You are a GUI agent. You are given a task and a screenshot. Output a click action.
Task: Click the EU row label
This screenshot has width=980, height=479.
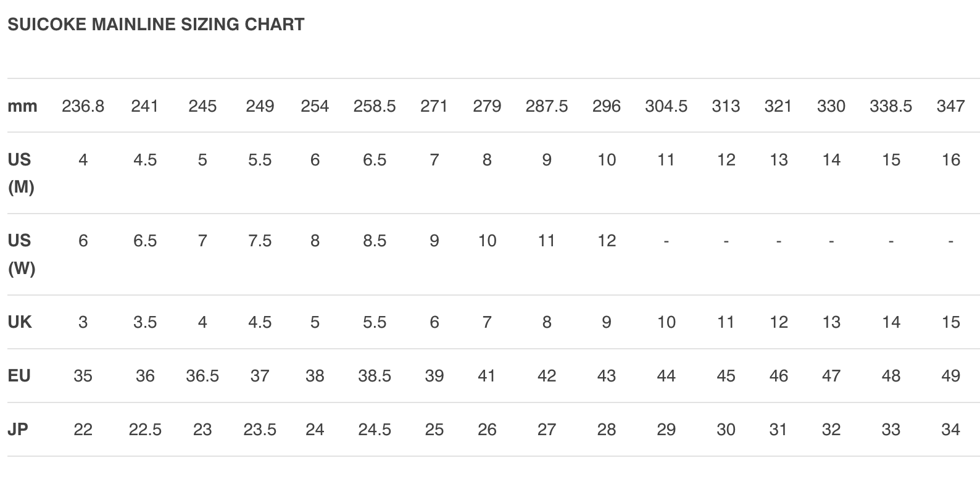click(x=19, y=376)
